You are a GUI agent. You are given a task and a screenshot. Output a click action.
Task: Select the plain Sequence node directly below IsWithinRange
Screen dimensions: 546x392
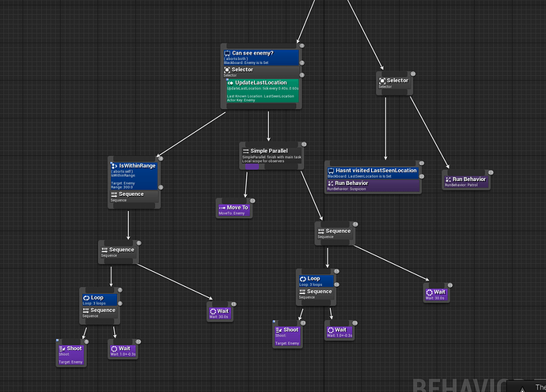[119, 252]
